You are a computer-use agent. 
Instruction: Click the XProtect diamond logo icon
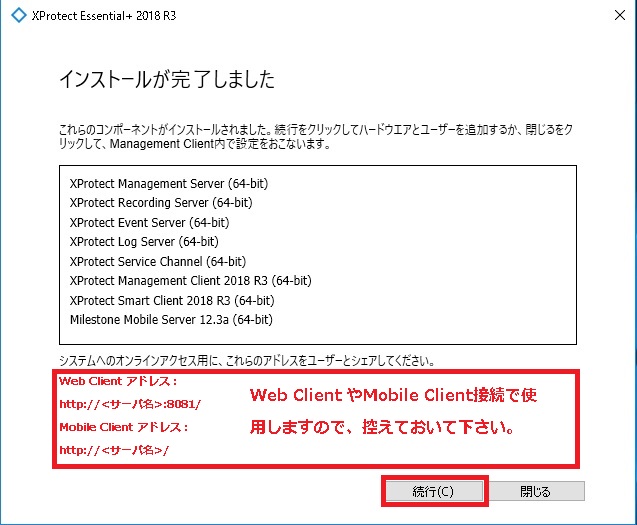tap(18, 15)
